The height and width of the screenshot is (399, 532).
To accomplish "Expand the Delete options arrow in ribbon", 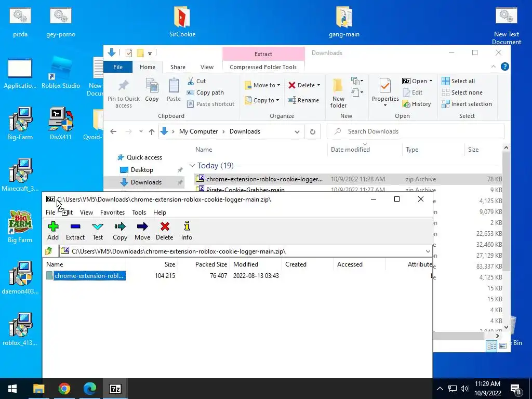I will 318,85.
